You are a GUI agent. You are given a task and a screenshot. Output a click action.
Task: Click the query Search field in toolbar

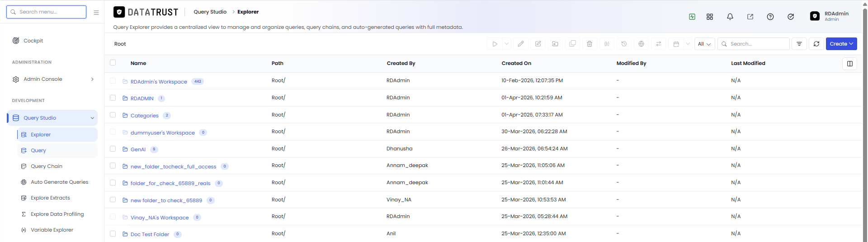tap(754, 44)
